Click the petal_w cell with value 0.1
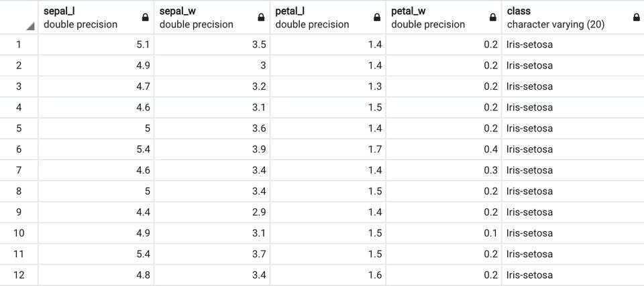This screenshot has height=286, width=644. tap(444, 233)
